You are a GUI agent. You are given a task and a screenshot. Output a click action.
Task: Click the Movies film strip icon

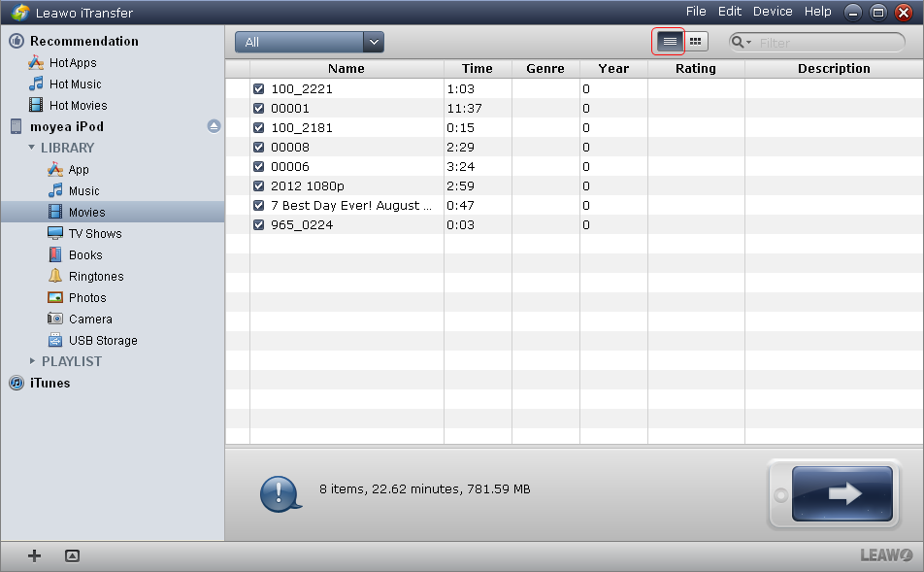point(55,212)
